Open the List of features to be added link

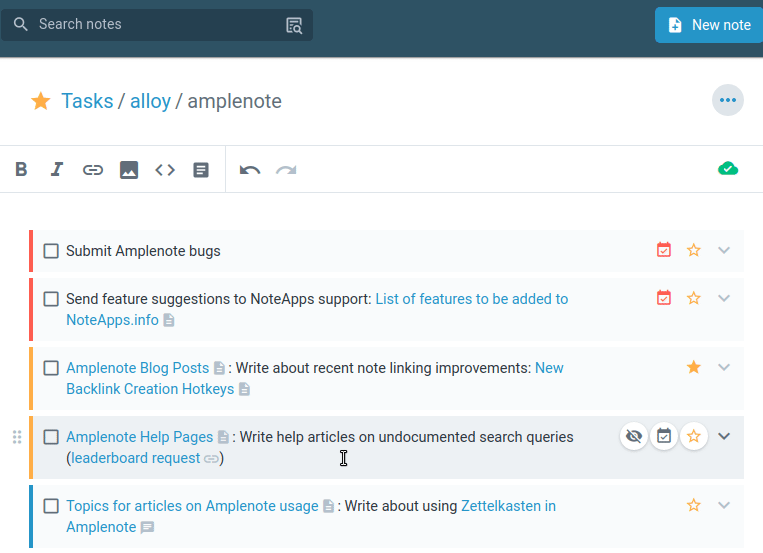tap(472, 299)
